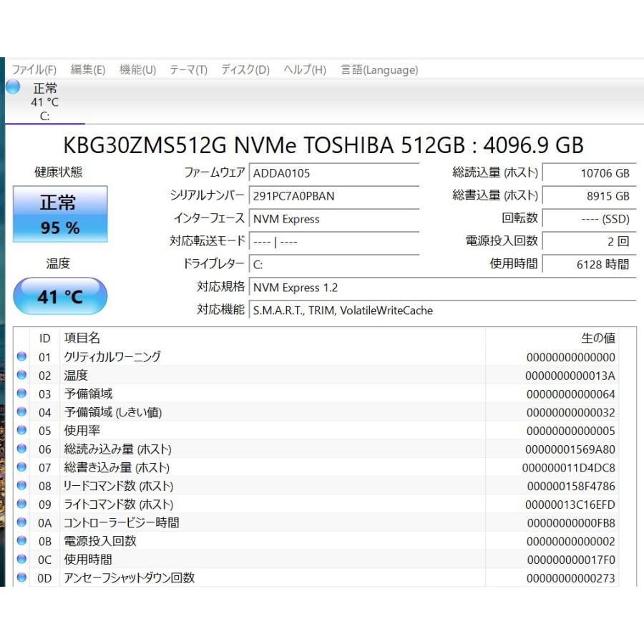Click raw value 000000011D4DC8
The height and width of the screenshot is (644, 644).
569,468
